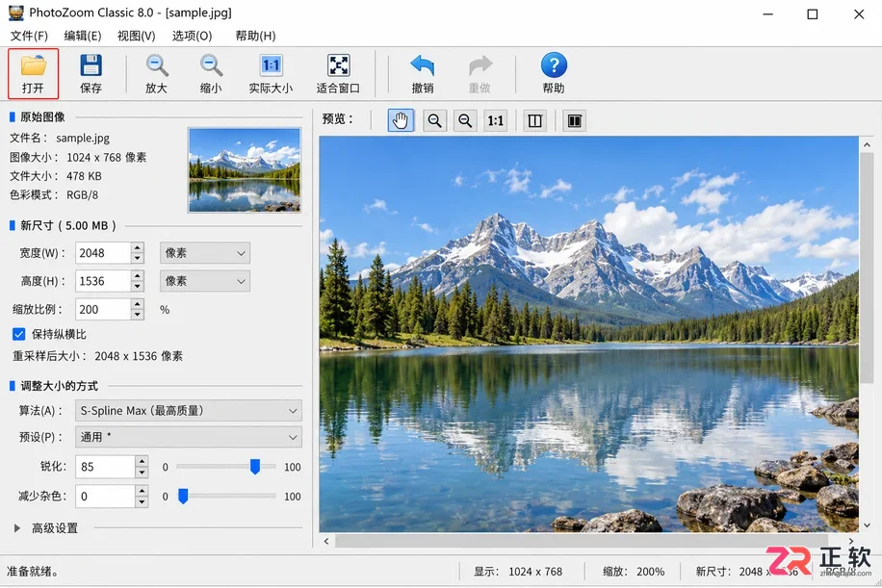
Task: Open the 预设 通用 dropdown
Action: click(x=189, y=437)
